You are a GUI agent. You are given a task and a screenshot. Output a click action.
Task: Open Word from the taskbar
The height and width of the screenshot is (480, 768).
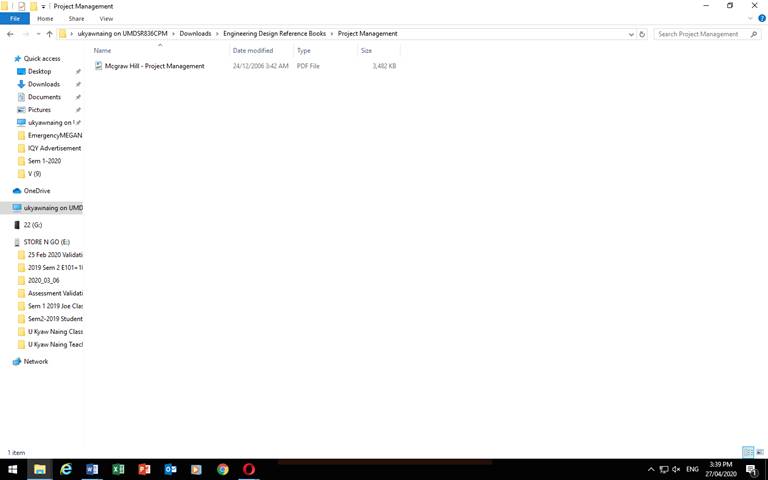click(92, 469)
